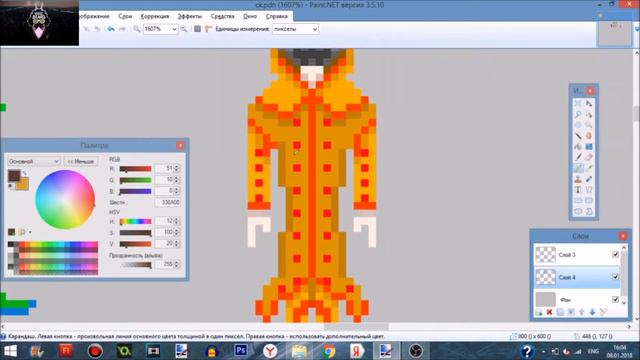Open the Средства menu

222,16
